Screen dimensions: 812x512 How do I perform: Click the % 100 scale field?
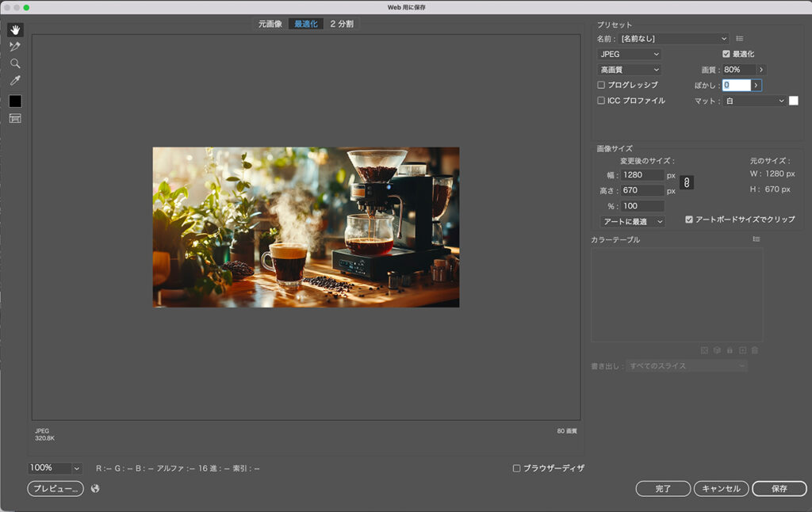point(642,206)
